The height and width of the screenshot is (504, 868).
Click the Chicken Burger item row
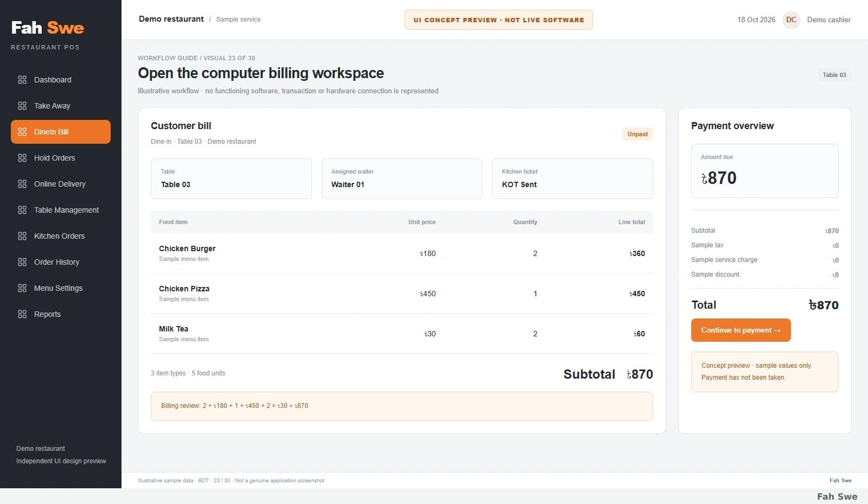coord(402,253)
